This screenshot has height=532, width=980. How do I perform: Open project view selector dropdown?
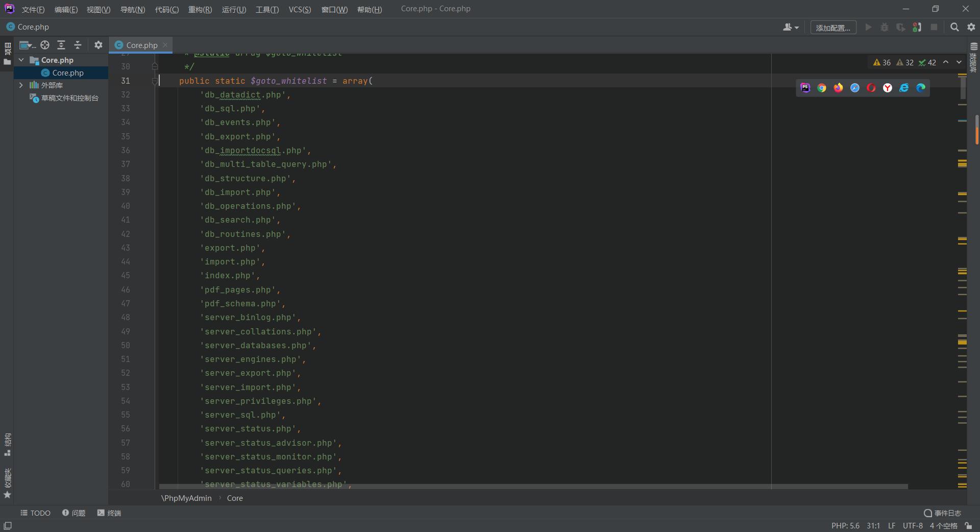28,45
